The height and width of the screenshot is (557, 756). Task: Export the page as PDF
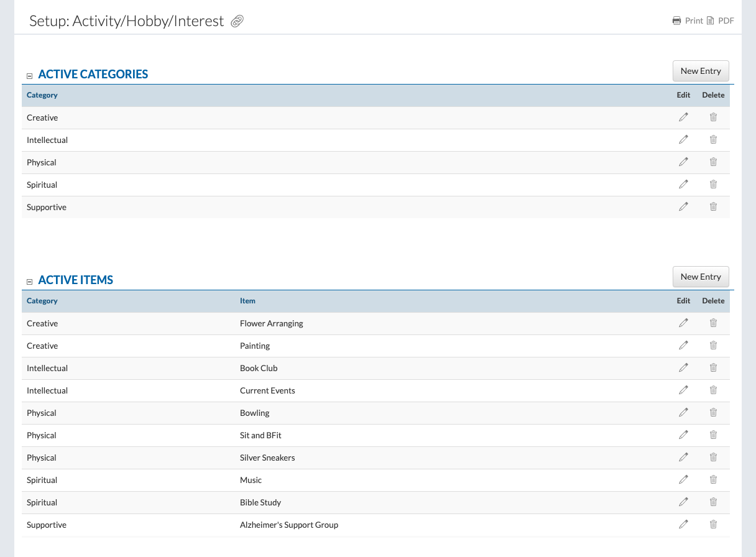coord(721,21)
